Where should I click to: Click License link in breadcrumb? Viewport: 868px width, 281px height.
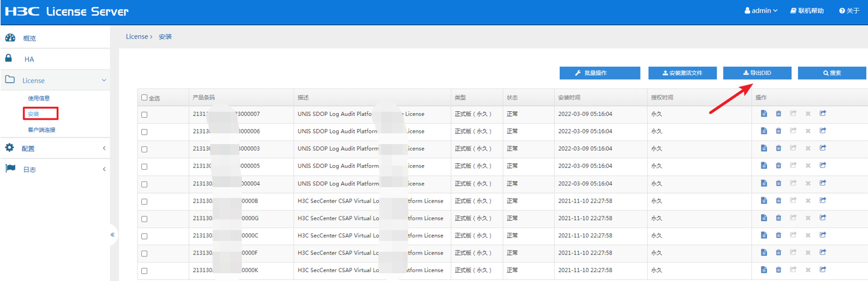click(x=136, y=36)
